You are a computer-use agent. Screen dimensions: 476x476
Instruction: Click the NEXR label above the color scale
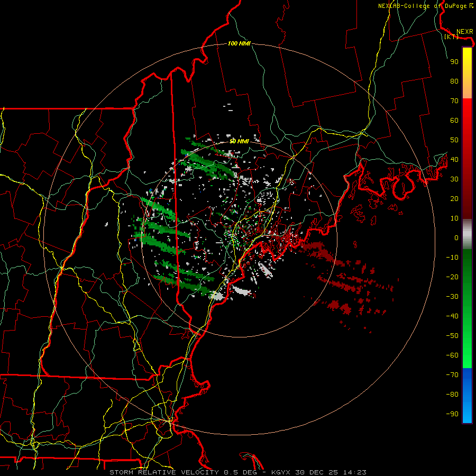[465, 32]
